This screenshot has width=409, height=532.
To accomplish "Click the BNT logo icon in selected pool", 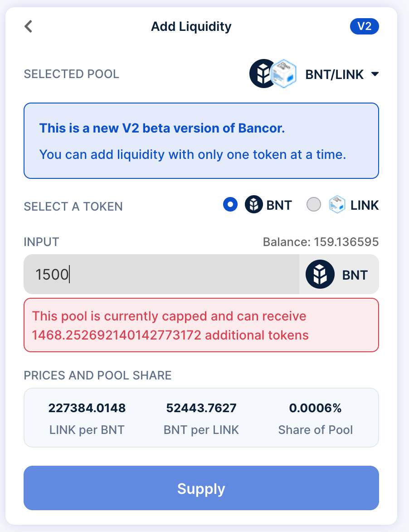I will (x=263, y=74).
